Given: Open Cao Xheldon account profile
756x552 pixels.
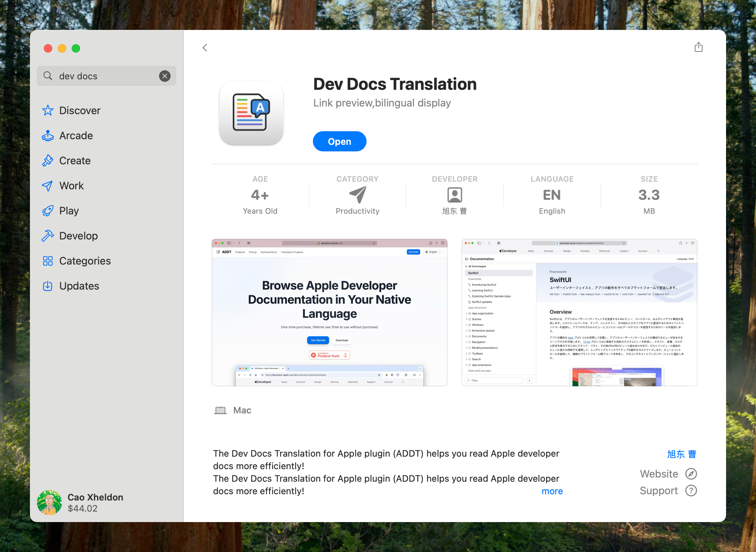Looking at the screenshot, I should coord(80,503).
